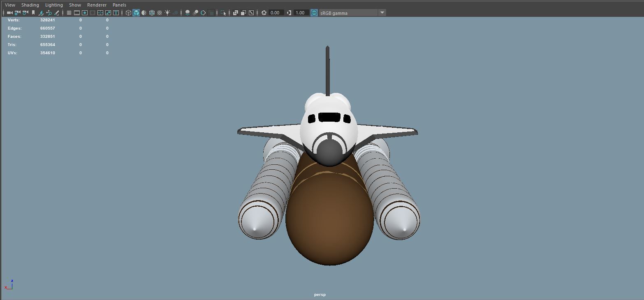Open the Shading menu
The height and width of the screenshot is (300, 644).
[x=30, y=5]
